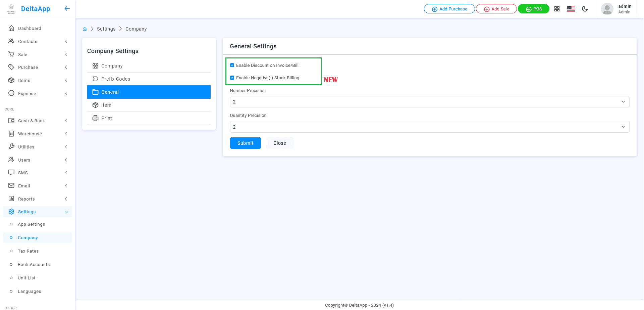Viewport: 644px width, 310px height.
Task: Expand the Contacts submenu chevron
Action: pos(66,41)
